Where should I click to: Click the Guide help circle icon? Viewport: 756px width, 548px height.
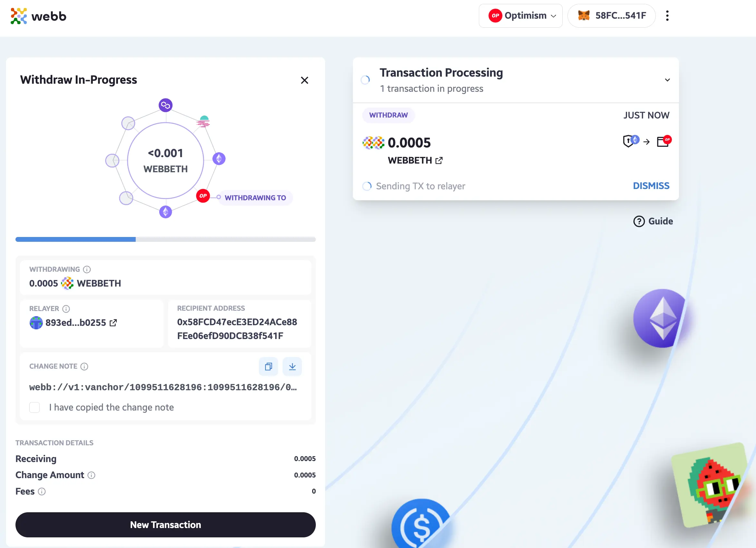click(639, 221)
